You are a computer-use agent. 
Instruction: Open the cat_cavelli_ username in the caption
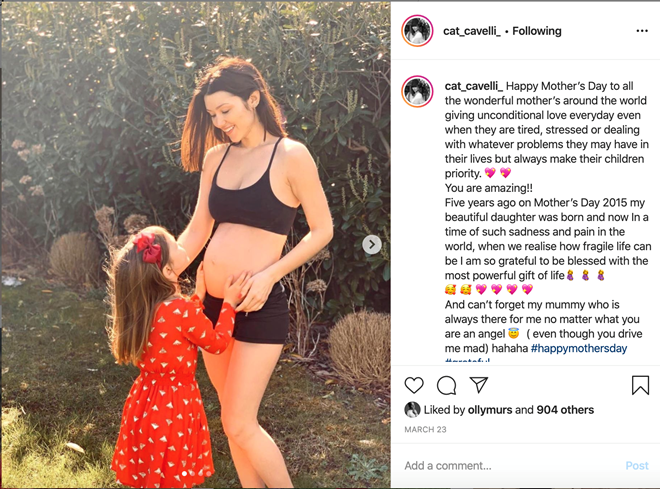474,86
